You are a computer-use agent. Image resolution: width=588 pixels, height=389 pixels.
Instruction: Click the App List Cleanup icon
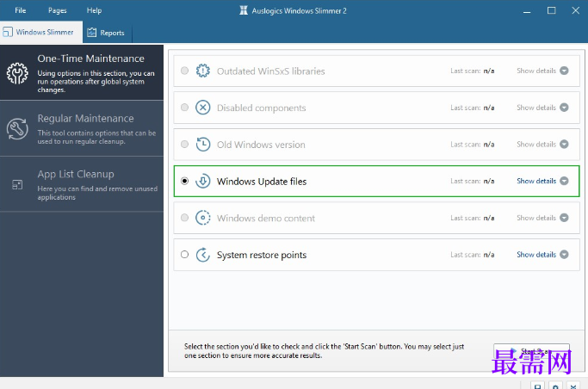pos(17,184)
